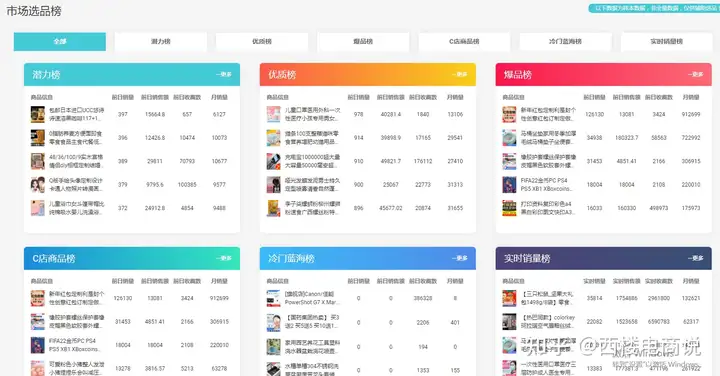Open the 热巴同款 colorkey product thumbnail
Screen dimensions: 720x376
(509, 322)
